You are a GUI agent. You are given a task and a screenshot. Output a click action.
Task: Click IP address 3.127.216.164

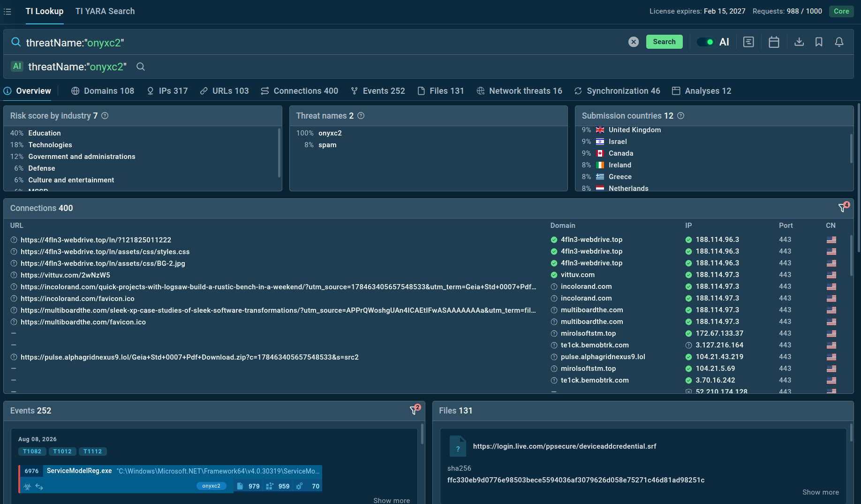[719, 345]
